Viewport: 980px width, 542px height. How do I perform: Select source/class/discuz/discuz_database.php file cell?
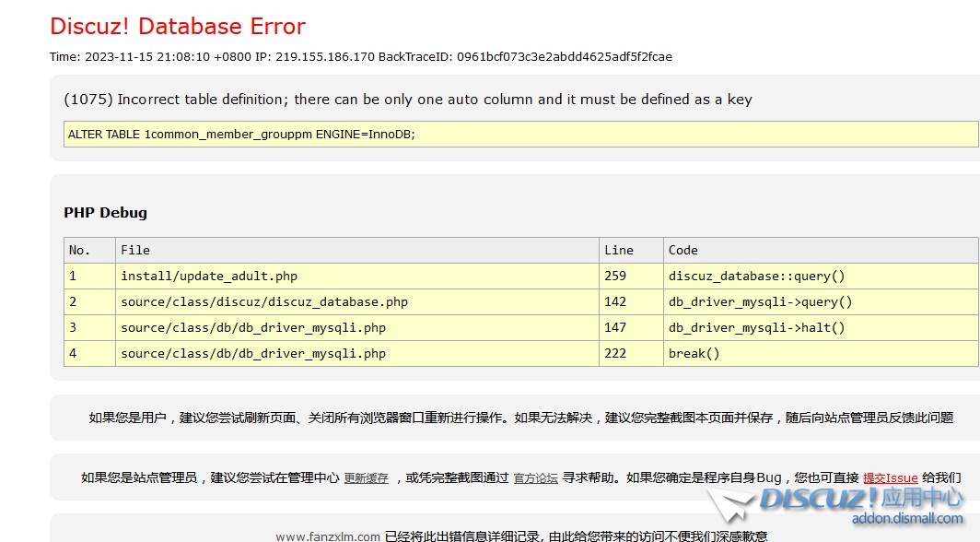356,301
